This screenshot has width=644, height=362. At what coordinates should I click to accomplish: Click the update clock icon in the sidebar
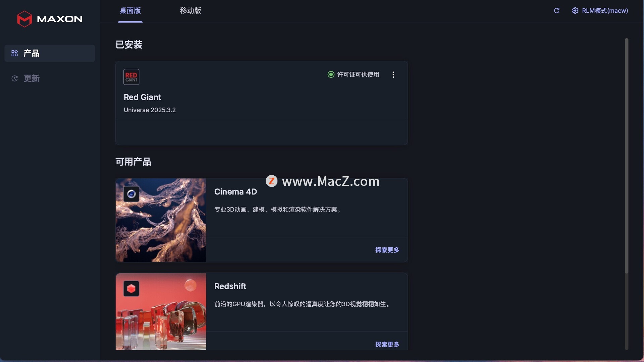coord(14,78)
